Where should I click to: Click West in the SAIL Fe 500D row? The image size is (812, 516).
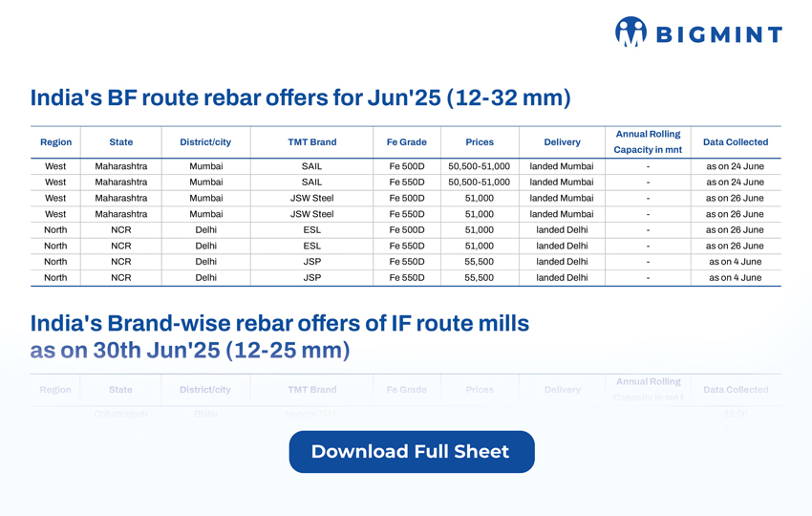[x=55, y=166]
